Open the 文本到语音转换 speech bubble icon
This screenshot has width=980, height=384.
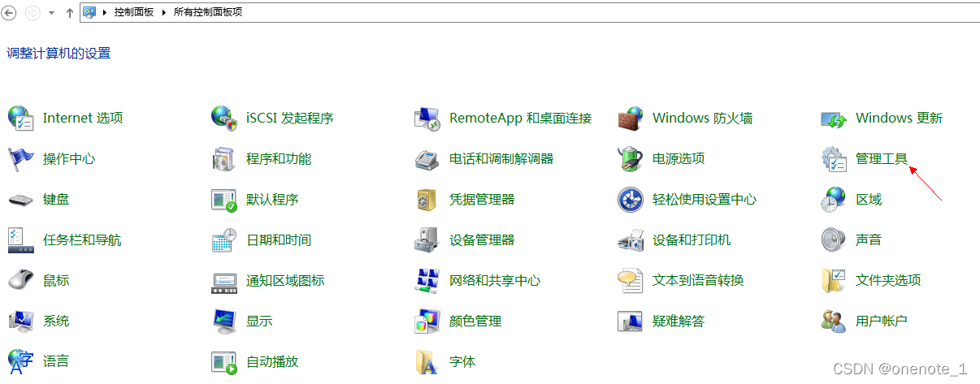pyautogui.click(x=631, y=280)
